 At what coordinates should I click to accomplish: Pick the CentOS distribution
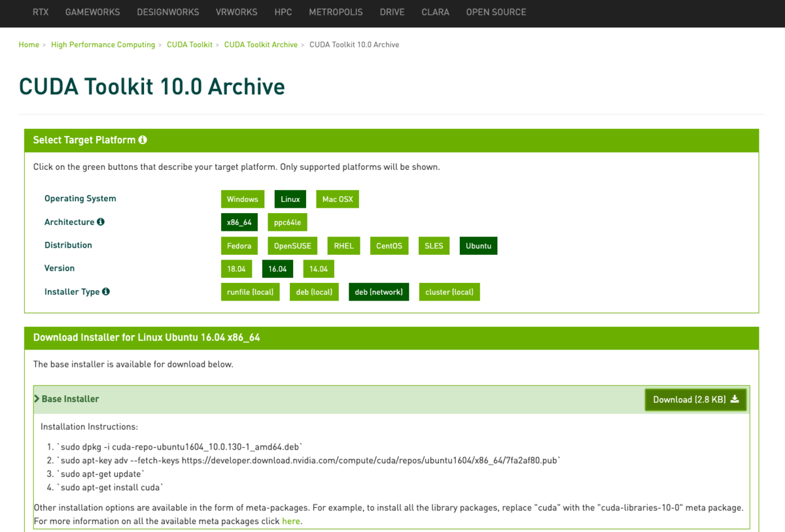click(x=389, y=246)
